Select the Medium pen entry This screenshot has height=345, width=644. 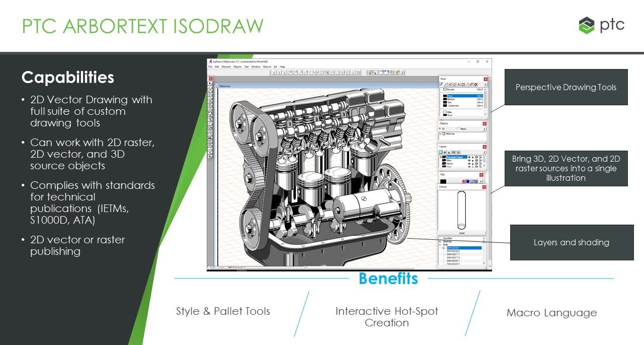tap(450, 99)
